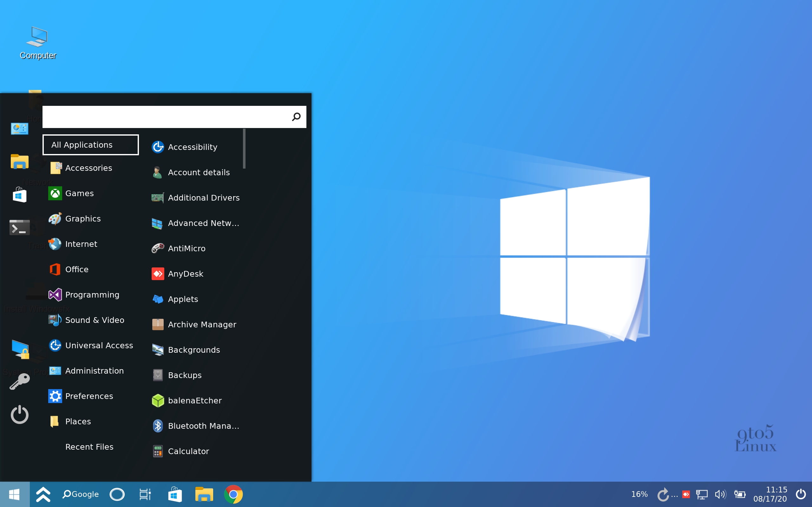The width and height of the screenshot is (812, 507).
Task: Toggle the Universal Access settings
Action: pyautogui.click(x=91, y=345)
